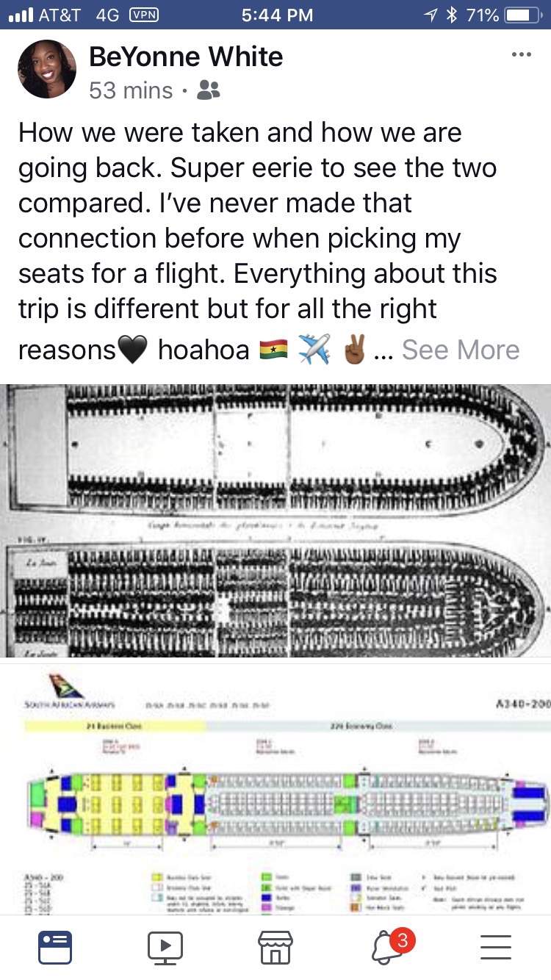Tap the 53 mins post timestamp
This screenshot has height=980, width=551.
click(131, 90)
